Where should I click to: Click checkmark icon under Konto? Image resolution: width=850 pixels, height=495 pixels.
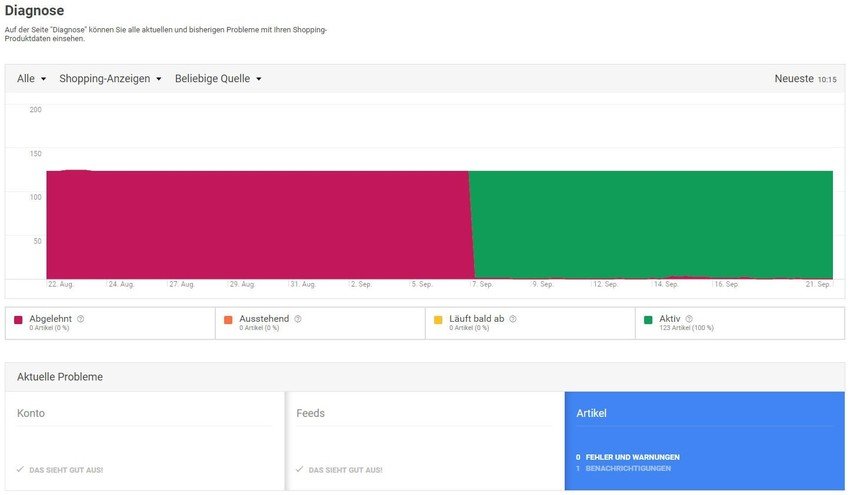point(20,470)
